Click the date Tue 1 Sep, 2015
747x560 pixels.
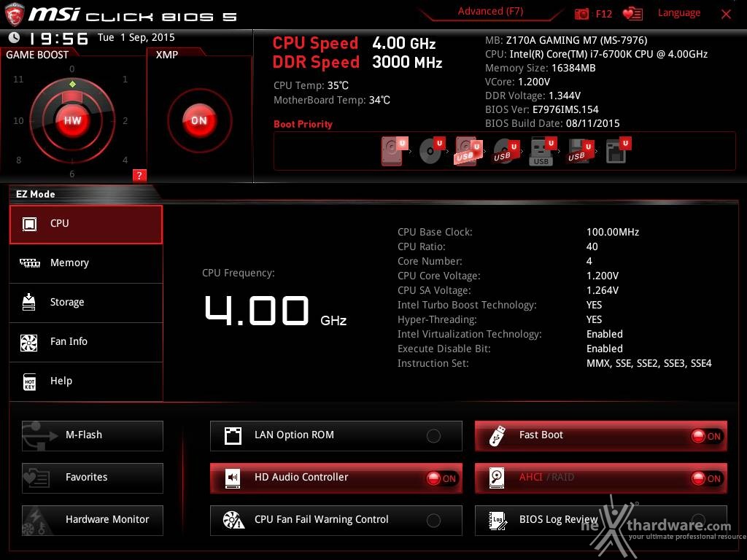(x=136, y=37)
